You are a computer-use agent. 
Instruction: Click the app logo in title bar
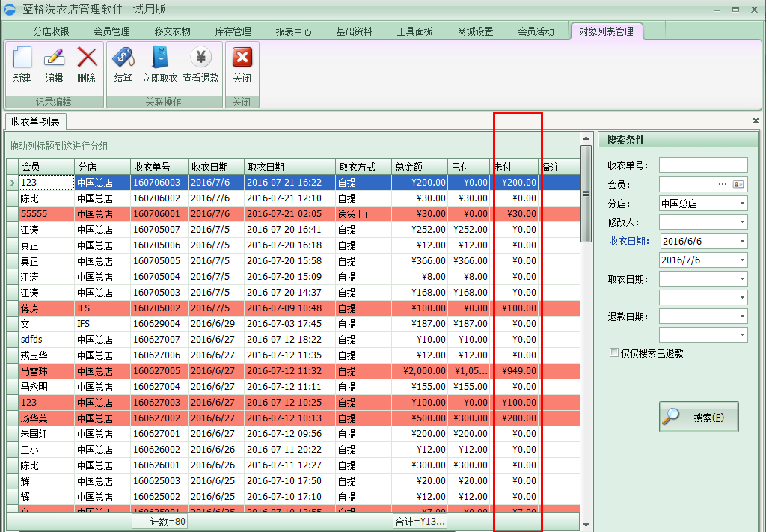9,9
